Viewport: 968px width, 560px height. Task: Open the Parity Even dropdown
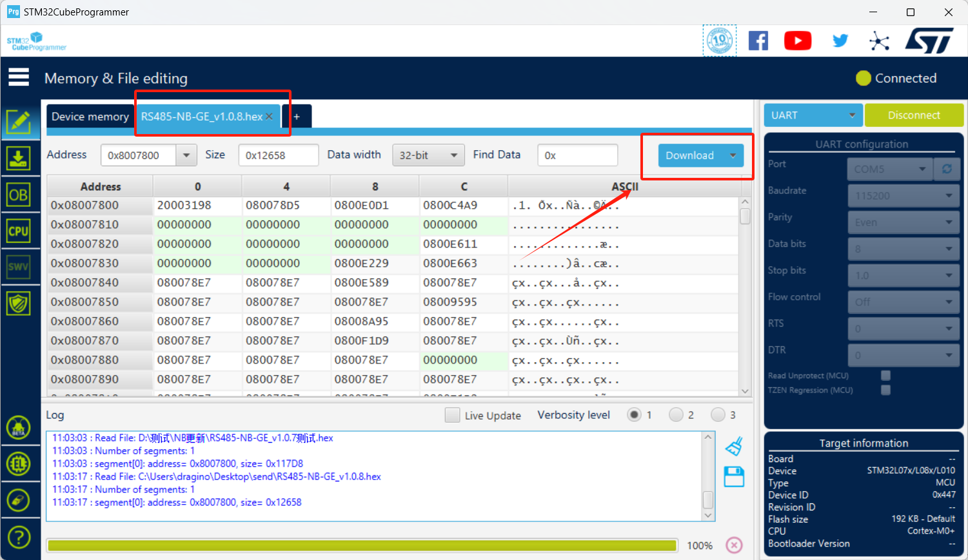(x=903, y=222)
